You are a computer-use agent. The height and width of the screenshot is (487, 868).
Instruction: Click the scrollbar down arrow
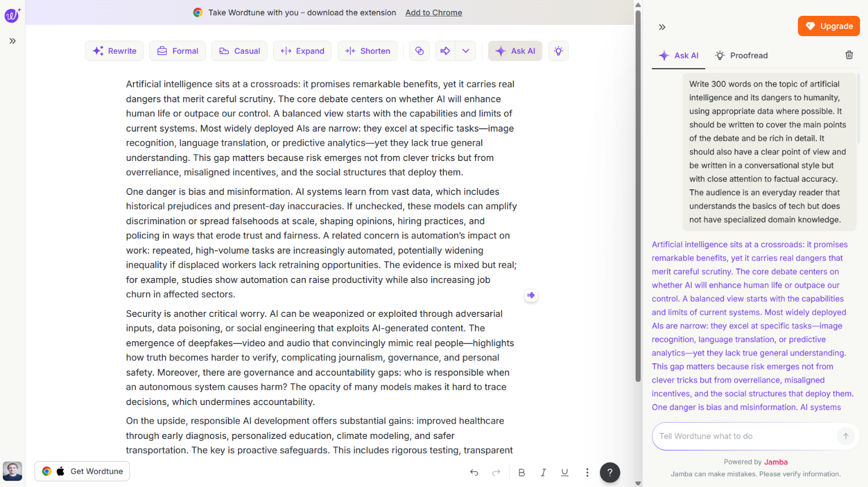[x=638, y=483]
